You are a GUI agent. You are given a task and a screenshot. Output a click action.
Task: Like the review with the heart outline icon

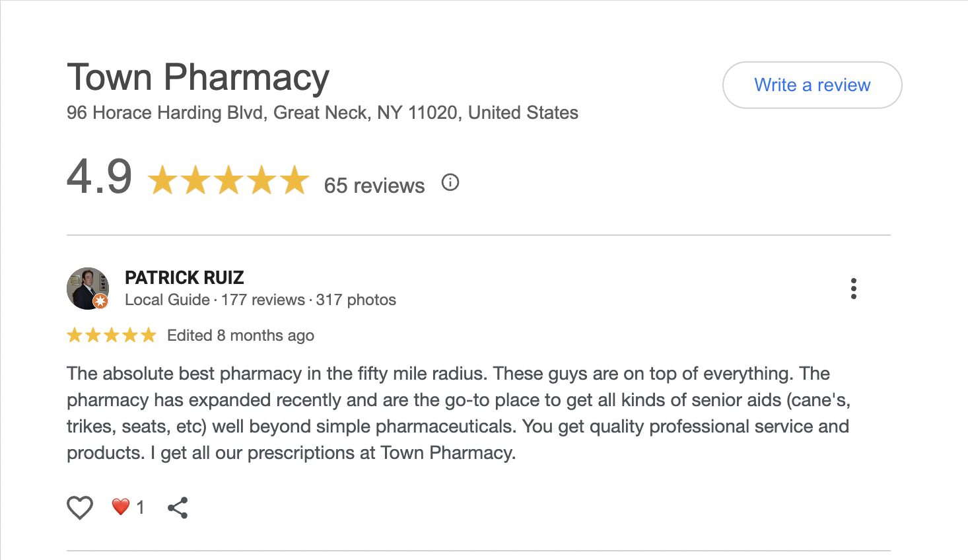[80, 507]
